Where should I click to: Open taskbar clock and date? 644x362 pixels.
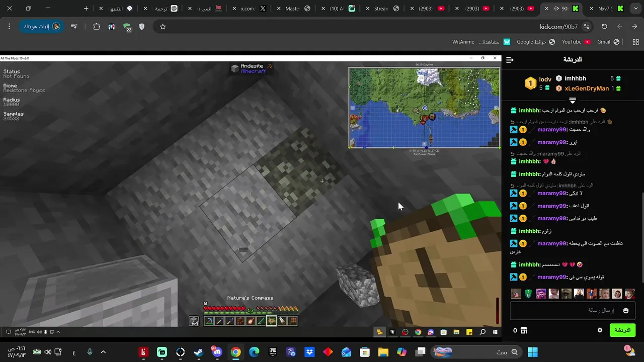pyautogui.click(x=17, y=352)
